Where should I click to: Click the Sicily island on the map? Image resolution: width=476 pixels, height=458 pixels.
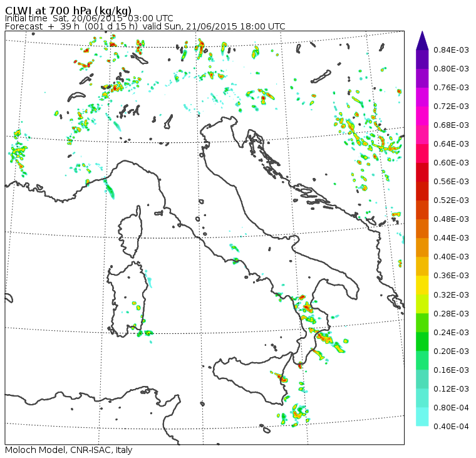point(252,380)
